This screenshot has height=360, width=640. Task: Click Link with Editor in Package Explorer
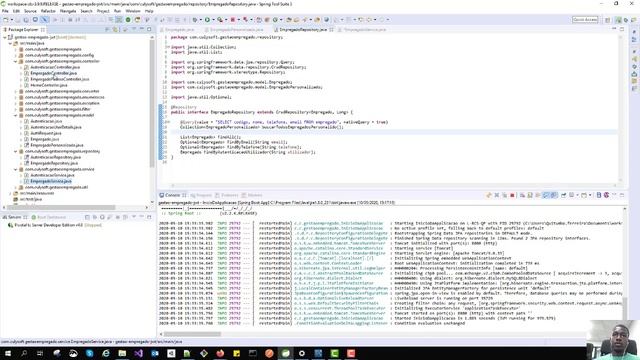116,29
